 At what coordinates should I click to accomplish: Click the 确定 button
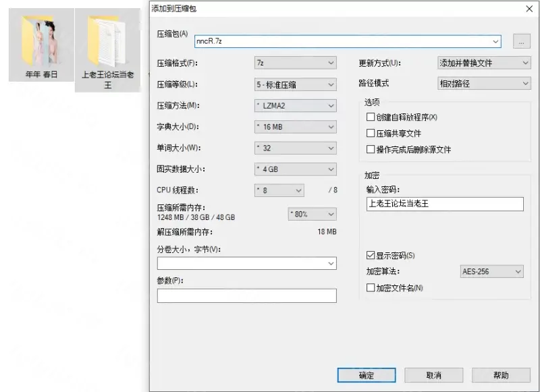tap(367, 375)
